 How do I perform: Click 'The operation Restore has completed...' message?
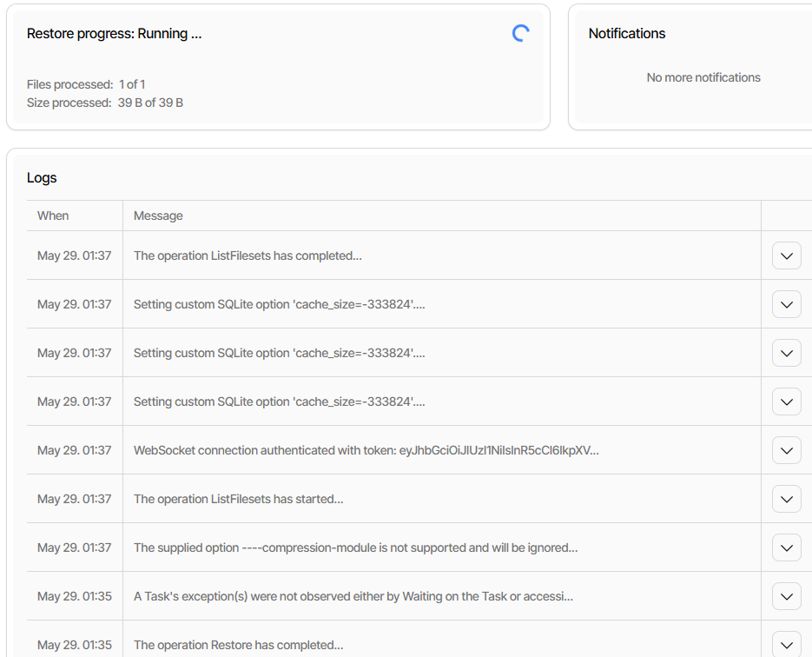[238, 645]
